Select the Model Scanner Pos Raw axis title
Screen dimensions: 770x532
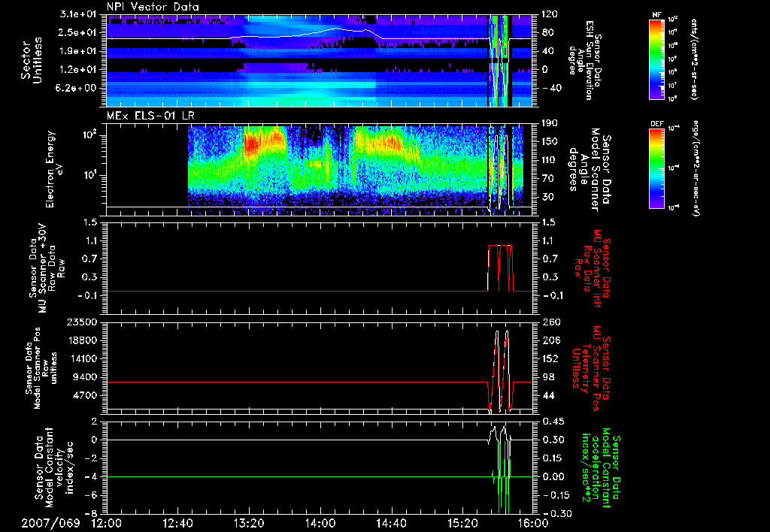41,368
